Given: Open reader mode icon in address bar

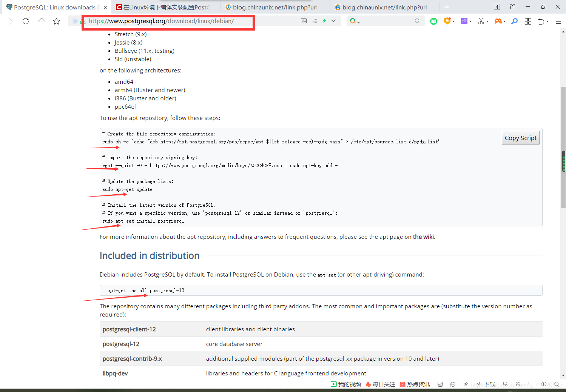Looking at the screenshot, I should pos(304,21).
